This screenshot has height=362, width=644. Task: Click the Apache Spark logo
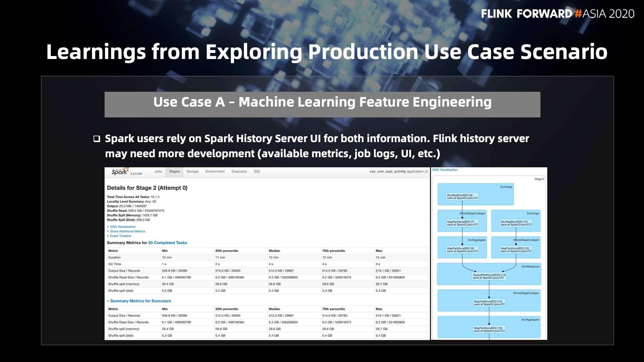coord(120,171)
